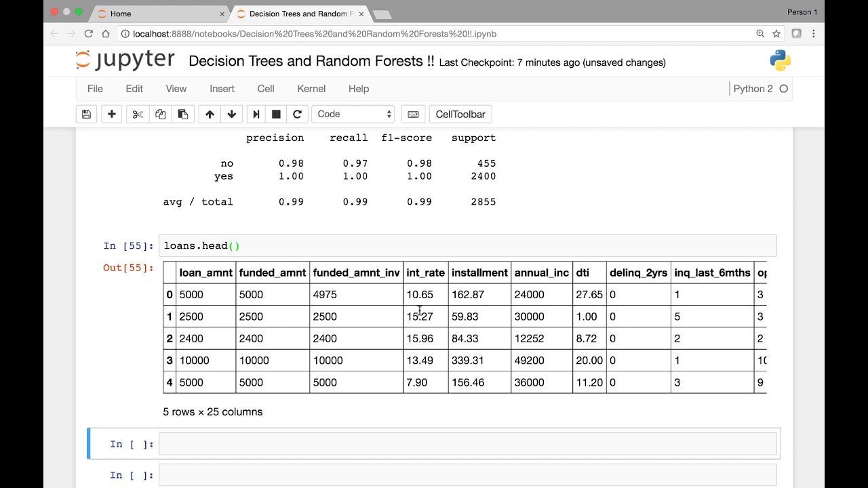The width and height of the screenshot is (868, 488).
Task: Click the Jupyter logo
Action: click(125, 60)
